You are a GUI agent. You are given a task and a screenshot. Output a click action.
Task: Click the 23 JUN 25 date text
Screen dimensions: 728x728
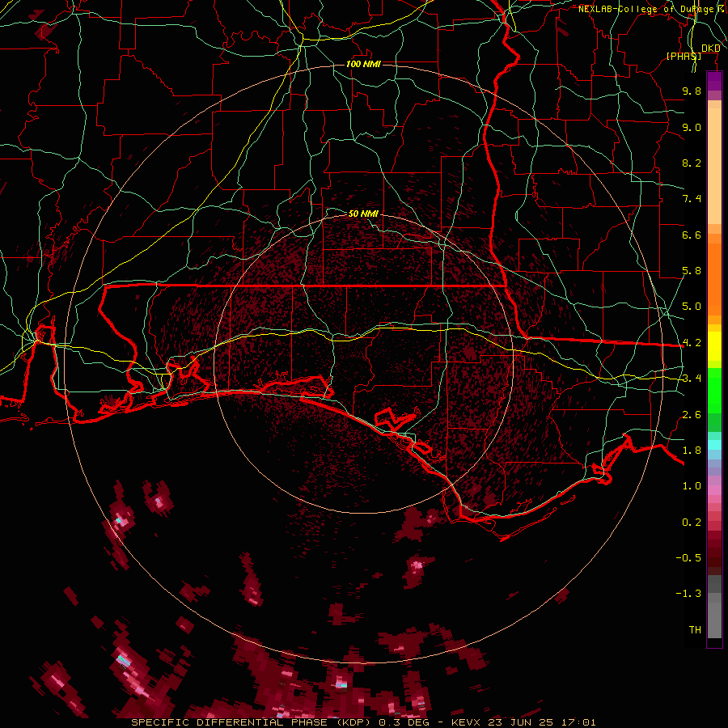pos(518,722)
